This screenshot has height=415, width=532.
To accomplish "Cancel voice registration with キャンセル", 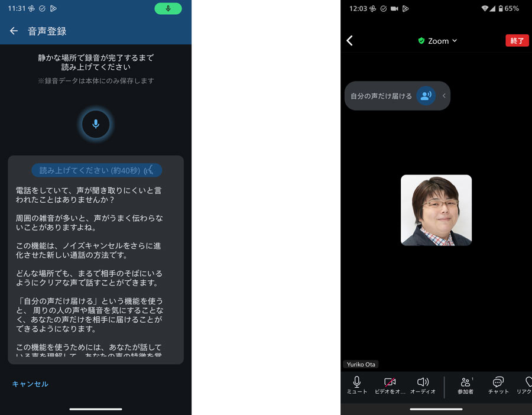I will tap(30, 384).
